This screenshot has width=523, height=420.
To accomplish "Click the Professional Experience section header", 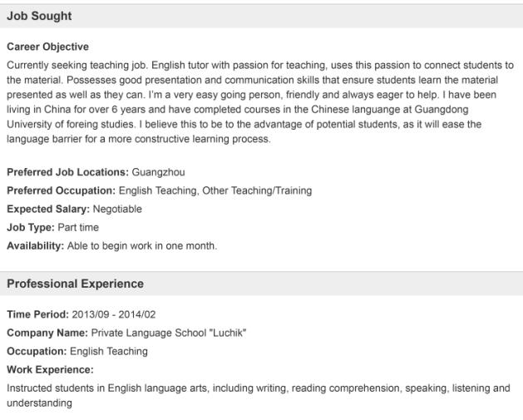I will click(x=75, y=284).
